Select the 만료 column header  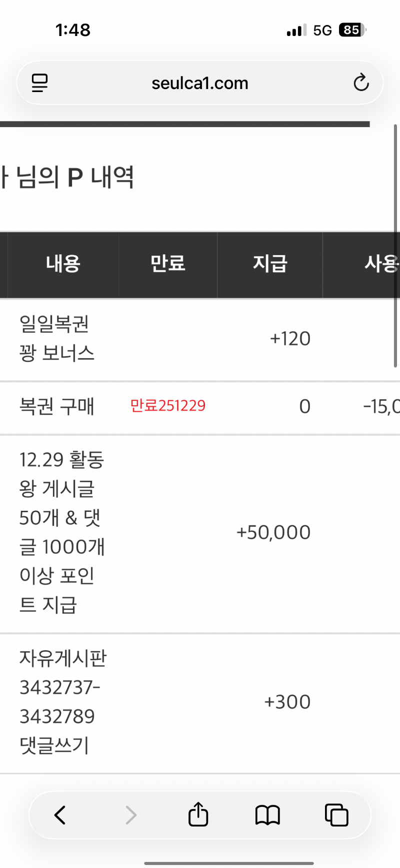point(168,264)
